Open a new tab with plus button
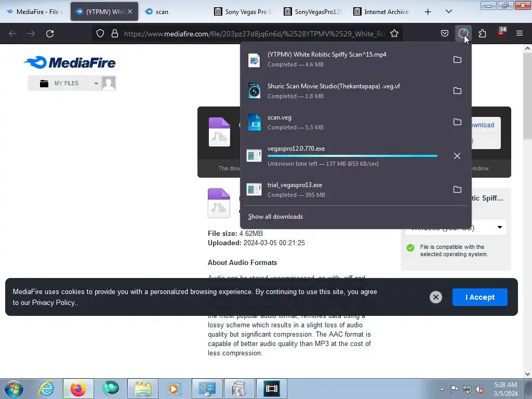This screenshot has width=532, height=399. coord(428,12)
